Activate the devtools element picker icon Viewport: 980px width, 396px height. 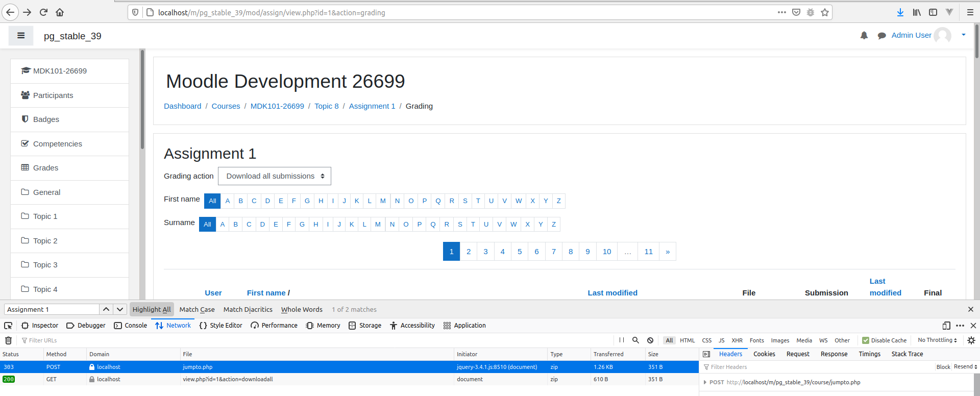click(x=8, y=326)
